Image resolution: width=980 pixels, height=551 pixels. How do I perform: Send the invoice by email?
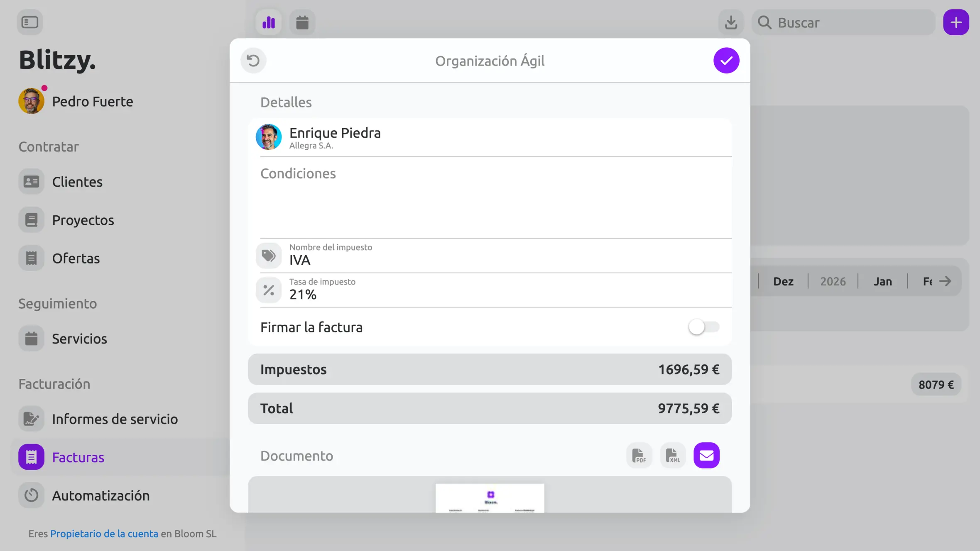pyautogui.click(x=706, y=456)
